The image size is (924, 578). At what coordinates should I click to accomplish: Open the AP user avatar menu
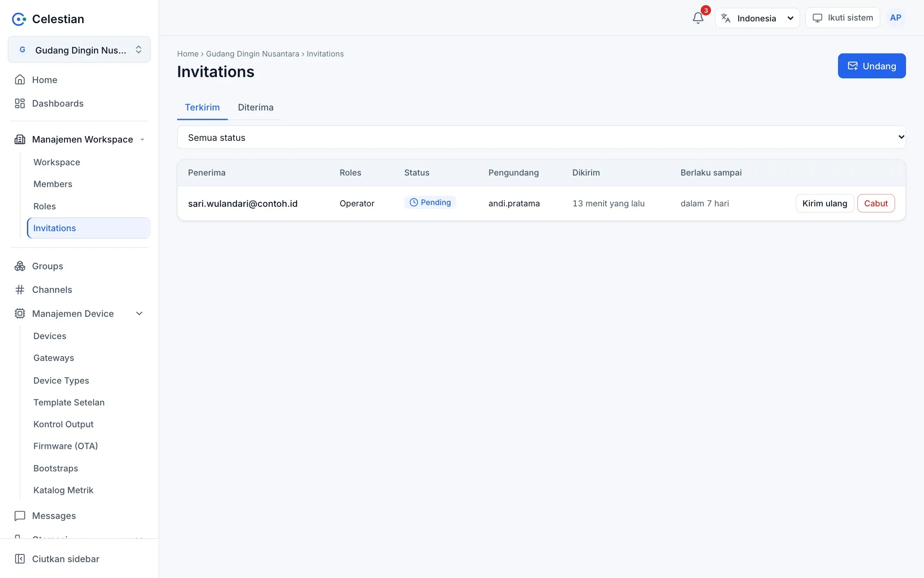tap(895, 18)
